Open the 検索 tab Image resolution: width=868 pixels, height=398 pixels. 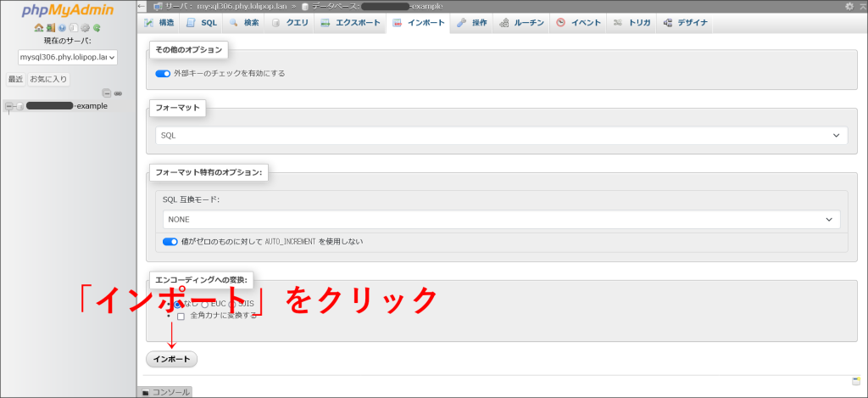(x=244, y=23)
